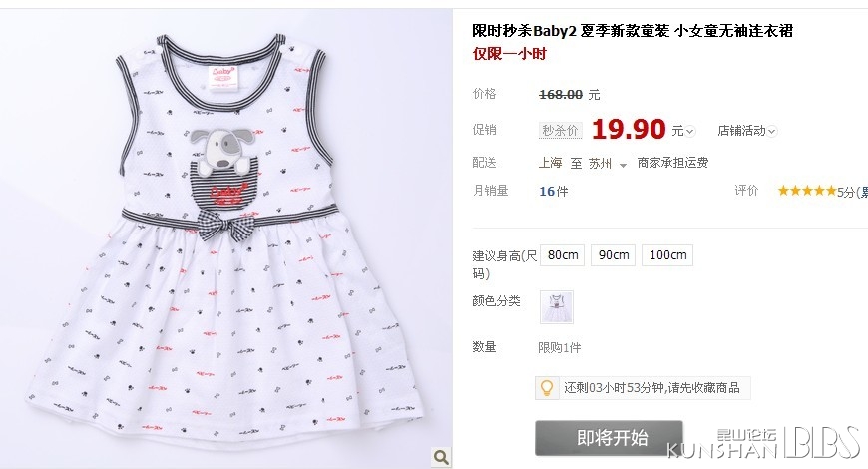Open the 店铺活动 dropdown
This screenshot has height=469, width=868.
(x=747, y=131)
